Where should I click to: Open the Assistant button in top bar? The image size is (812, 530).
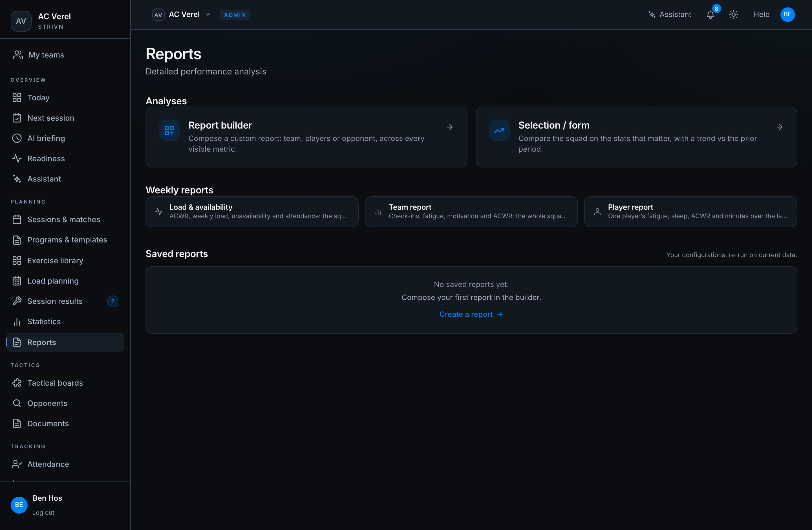[670, 15]
